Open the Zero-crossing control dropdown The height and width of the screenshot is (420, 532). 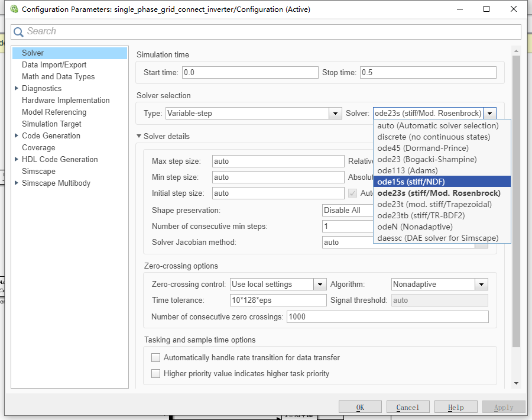click(320, 284)
